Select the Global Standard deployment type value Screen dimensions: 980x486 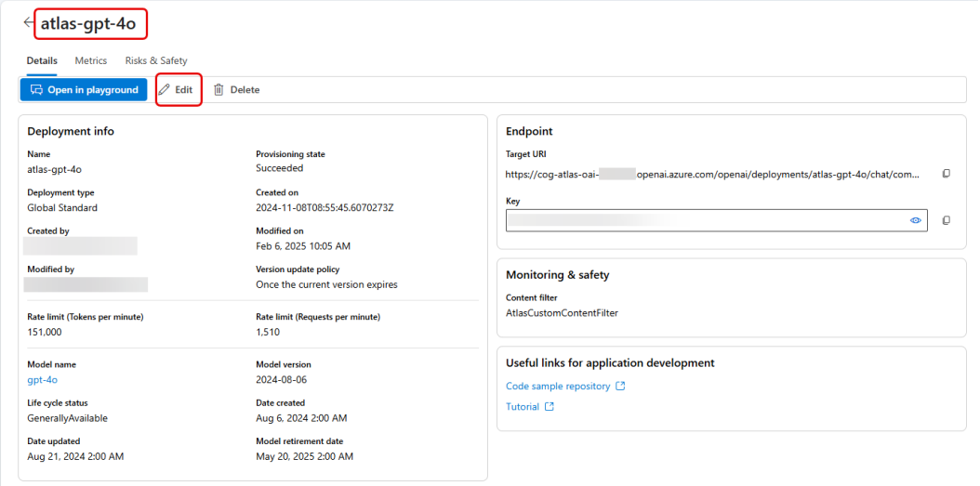[x=62, y=207]
